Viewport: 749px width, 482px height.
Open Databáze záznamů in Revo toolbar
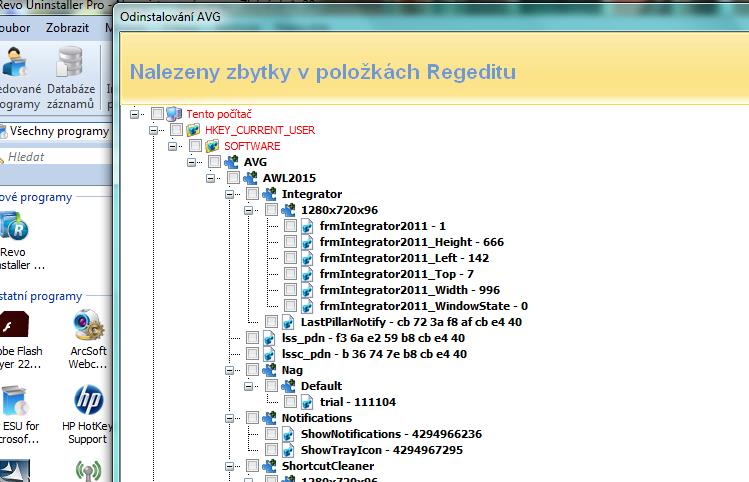tap(70, 79)
